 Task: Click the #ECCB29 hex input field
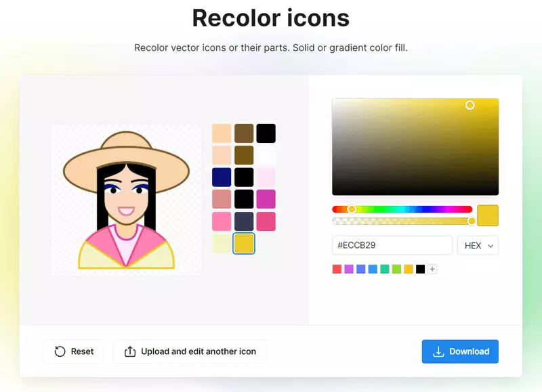(392, 246)
